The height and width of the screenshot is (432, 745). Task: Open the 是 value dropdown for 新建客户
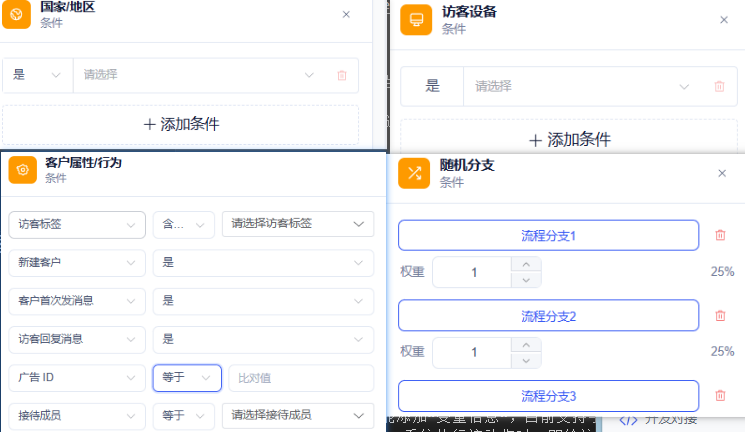tap(263, 263)
